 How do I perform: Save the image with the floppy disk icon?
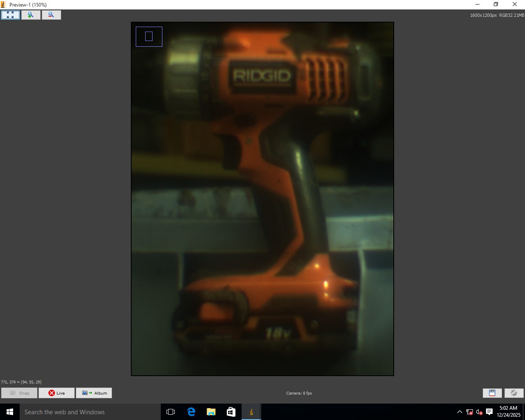coord(492,393)
